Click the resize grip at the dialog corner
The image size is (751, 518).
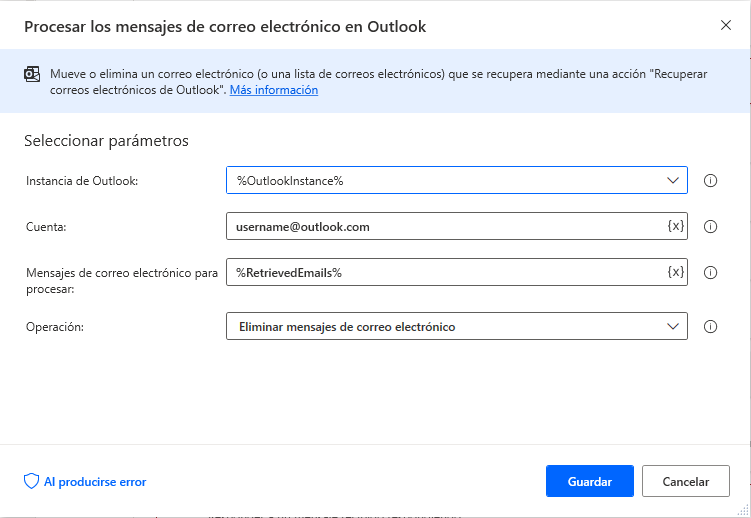[x=743, y=510]
